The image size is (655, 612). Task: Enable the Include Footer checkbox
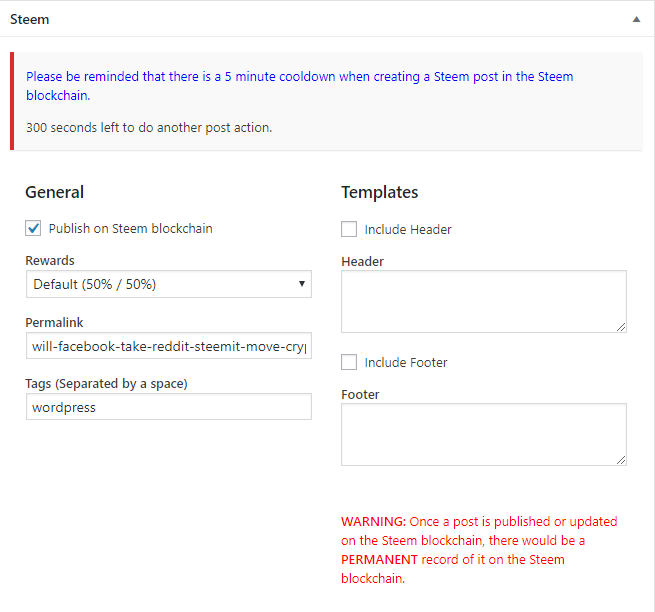click(x=349, y=362)
